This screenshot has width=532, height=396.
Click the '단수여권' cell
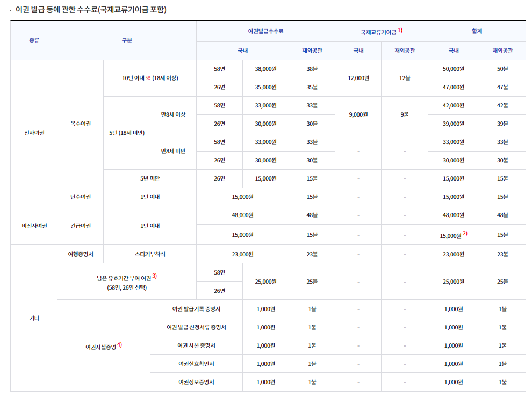[81, 197]
